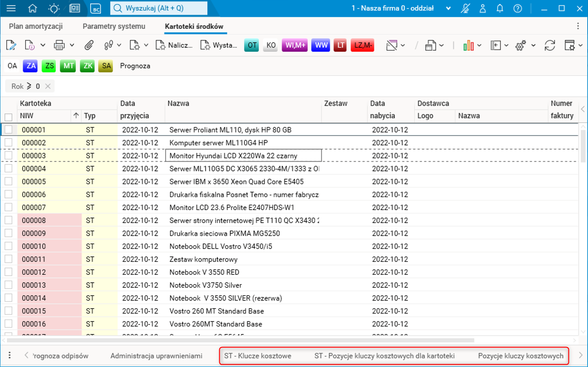Open the help question mark icon
The width and height of the screenshot is (588, 367).
(x=517, y=8)
